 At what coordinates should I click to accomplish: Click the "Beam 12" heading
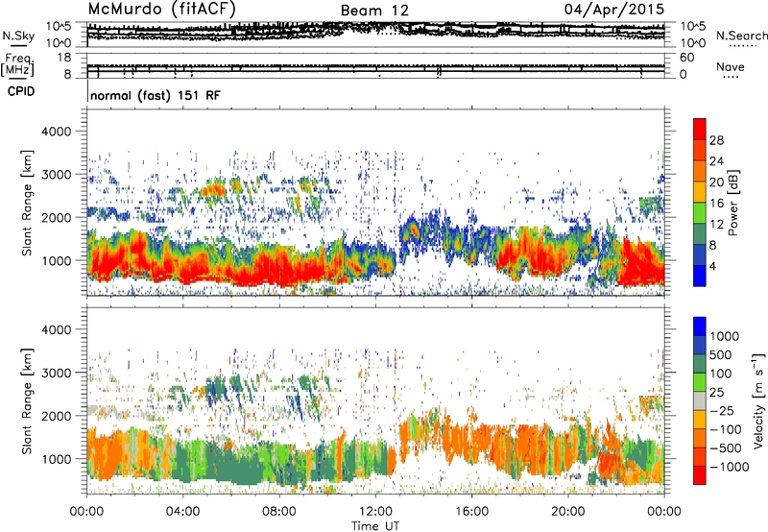click(374, 11)
